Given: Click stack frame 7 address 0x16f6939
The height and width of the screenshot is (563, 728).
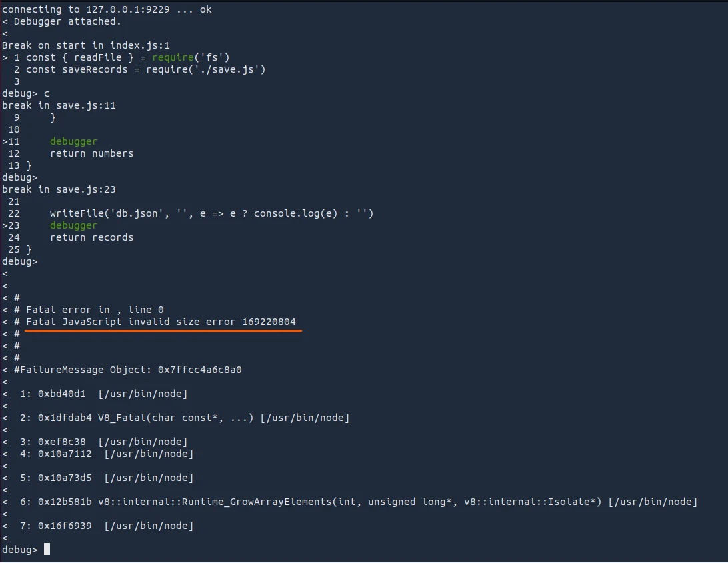Looking at the screenshot, I should coord(65,526).
